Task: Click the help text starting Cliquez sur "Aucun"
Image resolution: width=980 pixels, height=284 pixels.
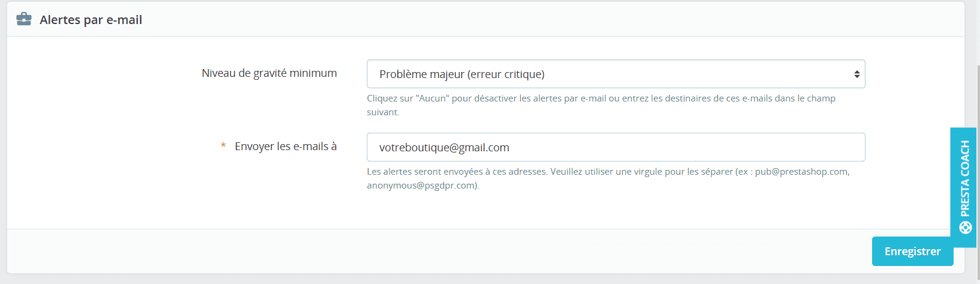Action: point(601,105)
